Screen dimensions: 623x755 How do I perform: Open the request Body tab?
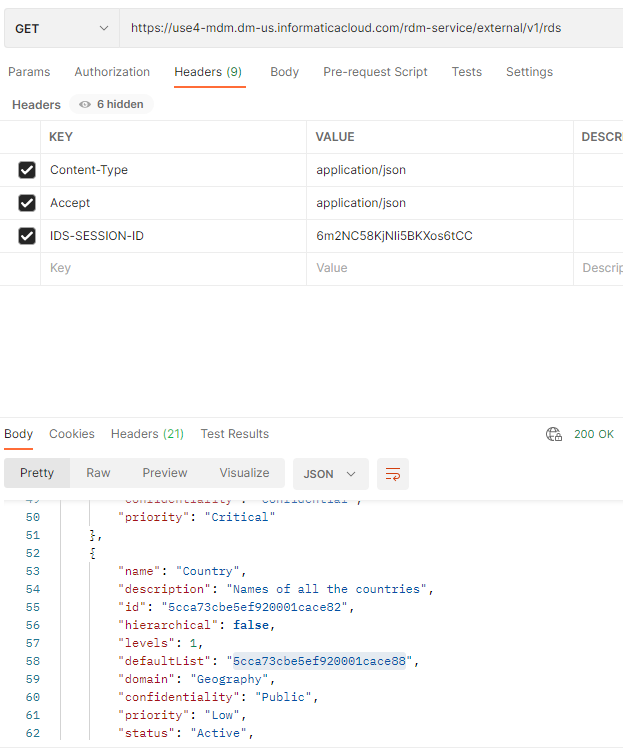point(285,72)
